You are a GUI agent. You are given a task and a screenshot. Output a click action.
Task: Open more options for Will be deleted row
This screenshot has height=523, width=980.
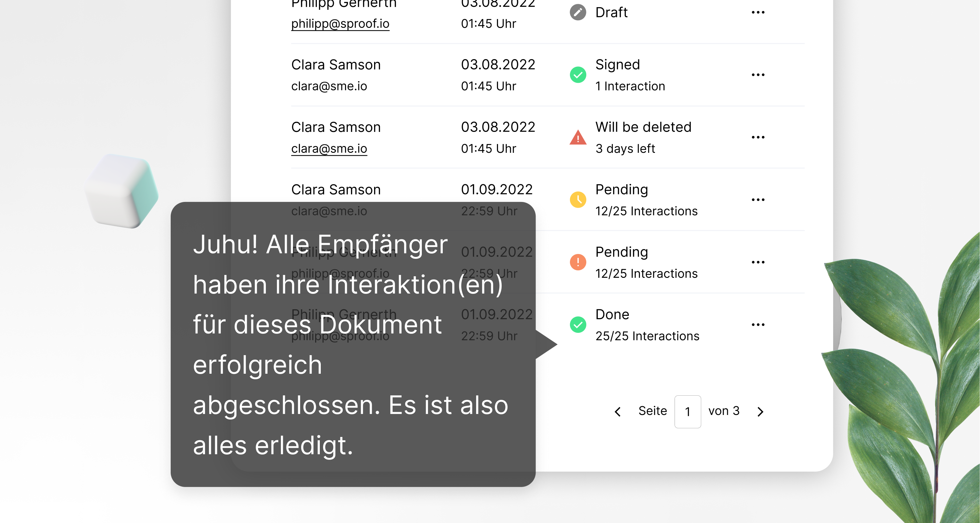[x=758, y=137]
